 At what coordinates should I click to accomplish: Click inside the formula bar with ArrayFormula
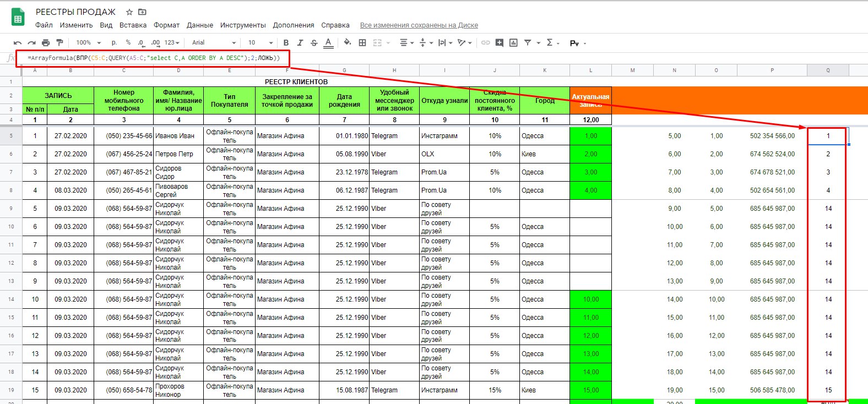pos(154,58)
